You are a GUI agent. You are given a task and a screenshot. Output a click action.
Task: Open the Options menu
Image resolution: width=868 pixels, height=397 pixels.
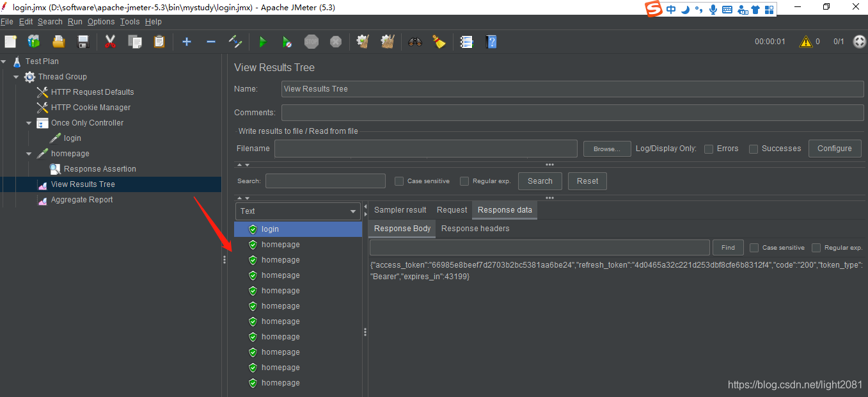101,22
